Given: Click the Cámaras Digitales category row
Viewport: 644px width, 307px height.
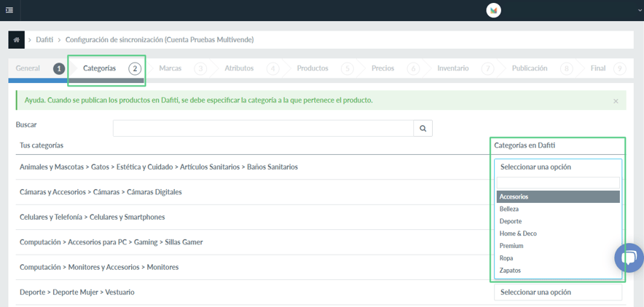Looking at the screenshot, I should pos(101,192).
